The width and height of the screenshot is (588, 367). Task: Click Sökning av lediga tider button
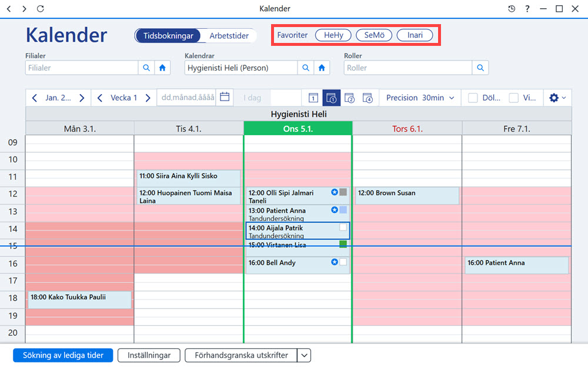(63, 355)
